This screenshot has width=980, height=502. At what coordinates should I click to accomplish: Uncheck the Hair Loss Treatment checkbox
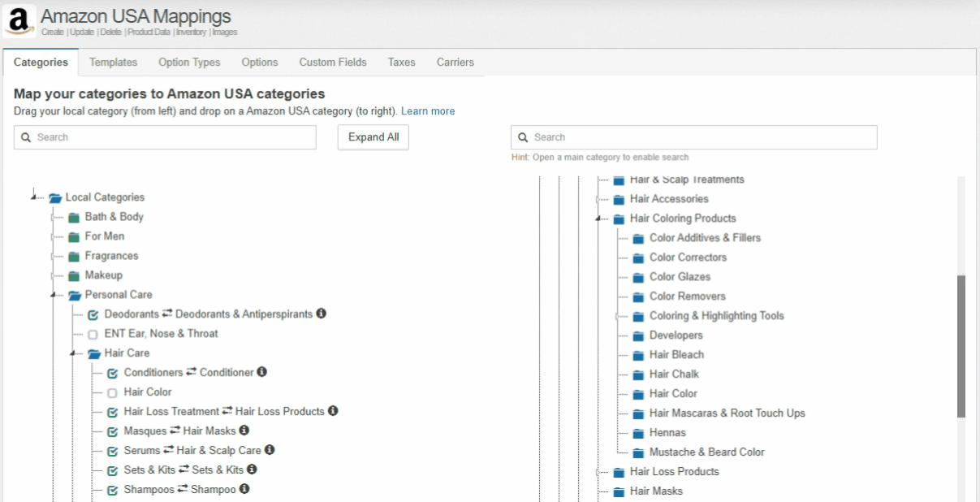112,412
